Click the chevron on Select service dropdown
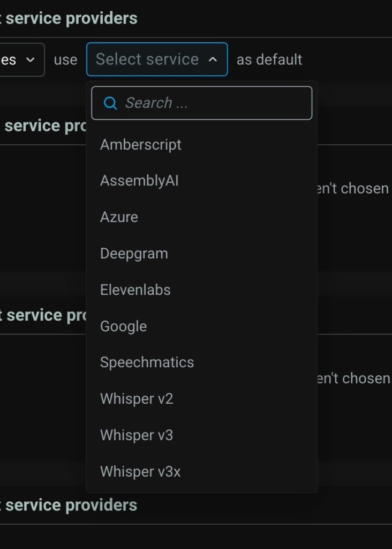Image resolution: width=392 pixels, height=549 pixels. (x=213, y=60)
